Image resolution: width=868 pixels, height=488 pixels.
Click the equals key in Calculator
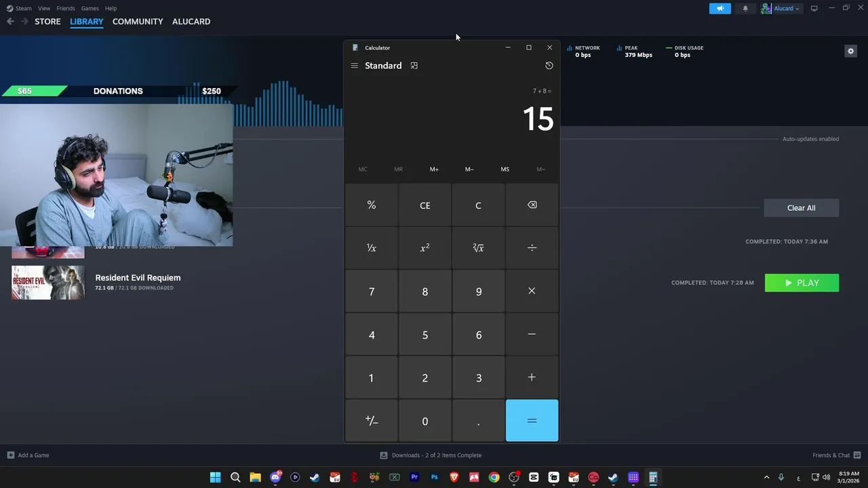point(532,421)
